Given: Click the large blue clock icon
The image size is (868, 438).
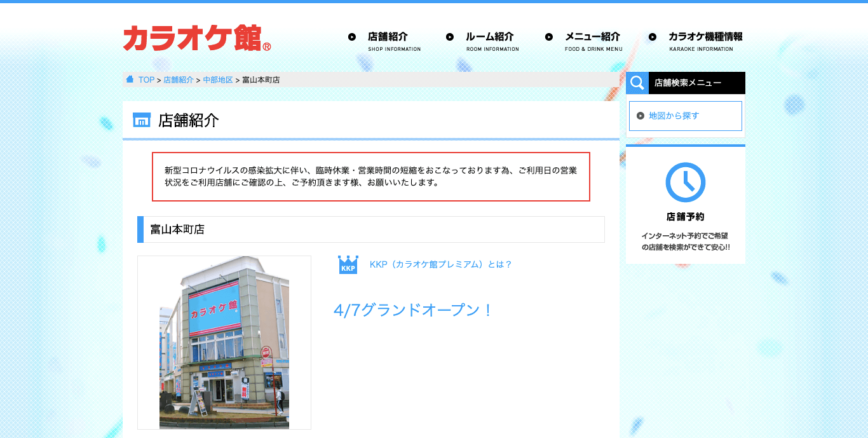Looking at the screenshot, I should tap(685, 182).
